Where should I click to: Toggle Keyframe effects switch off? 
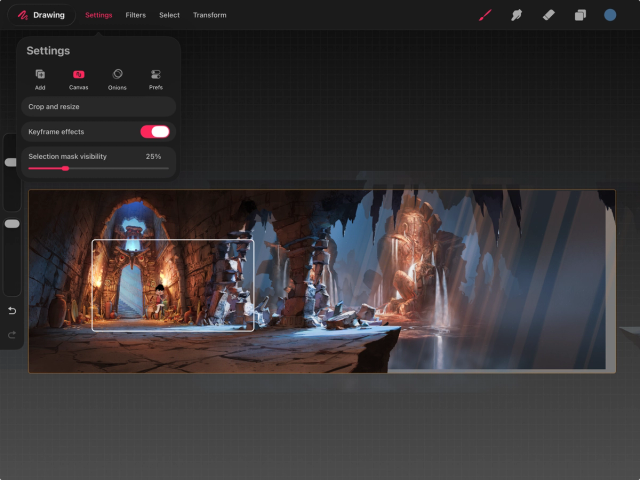coord(155,131)
